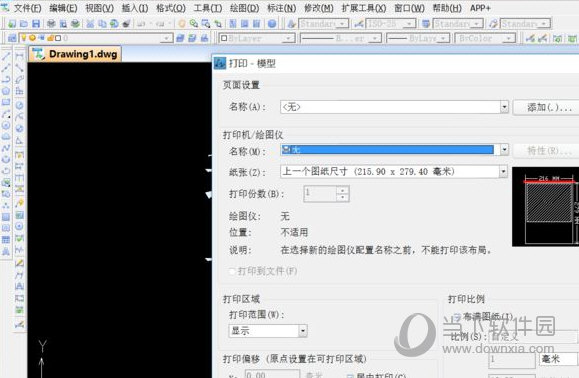Screen dimensions: 579x378
Task: Open the linetype dropdown in properties toolbar
Action: point(375,38)
